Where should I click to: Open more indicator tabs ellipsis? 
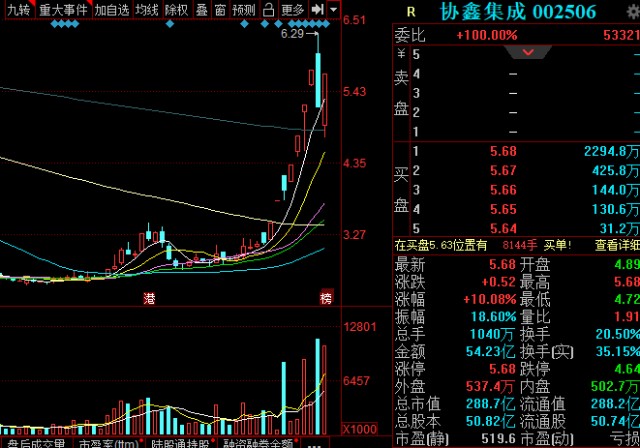(x=316, y=445)
